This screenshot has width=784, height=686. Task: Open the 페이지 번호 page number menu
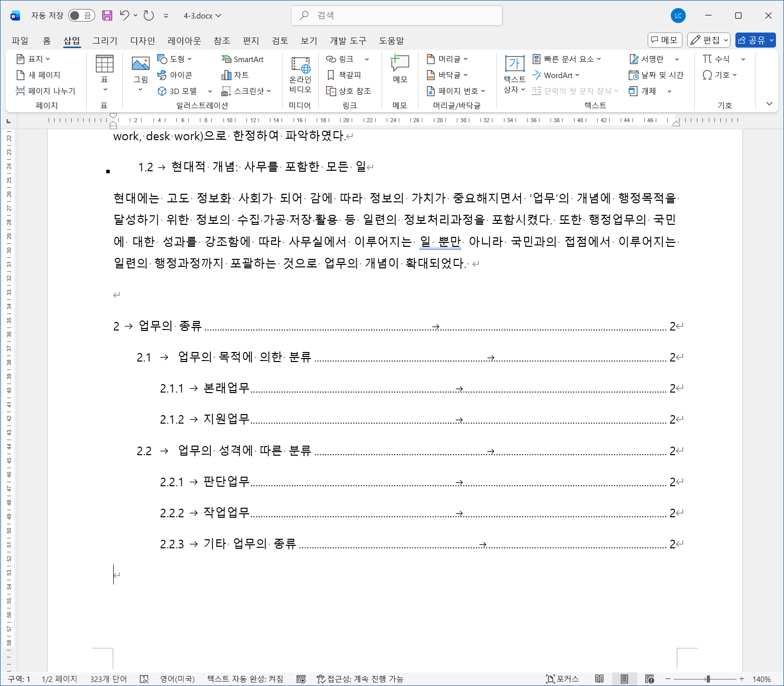click(456, 91)
